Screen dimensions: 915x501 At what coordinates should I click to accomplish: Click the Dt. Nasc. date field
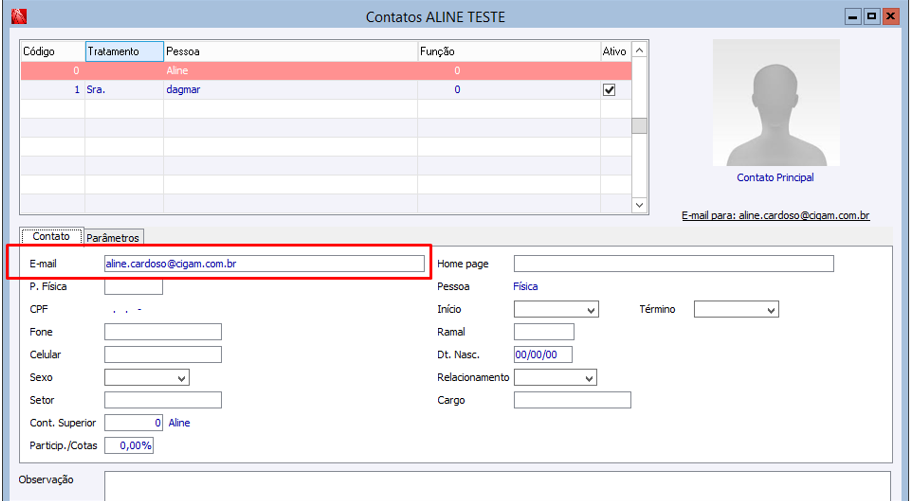coord(543,355)
